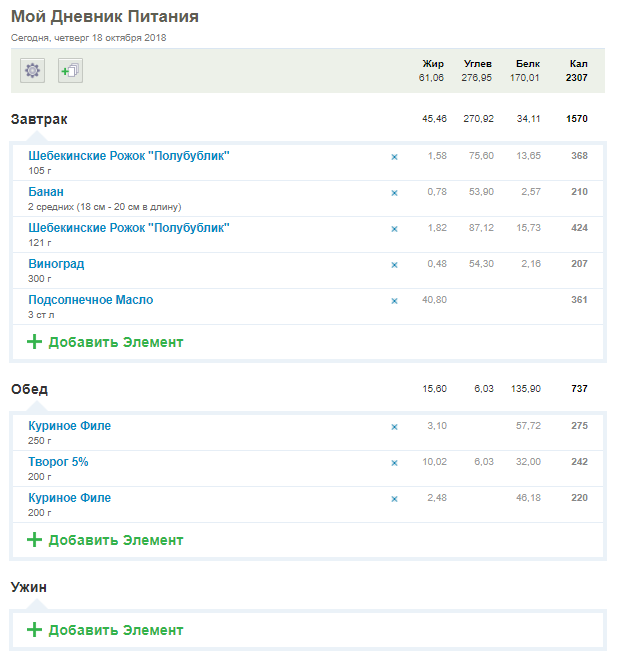
Task: Open the Подсолнечное Масло item link
Action: [x=90, y=300]
